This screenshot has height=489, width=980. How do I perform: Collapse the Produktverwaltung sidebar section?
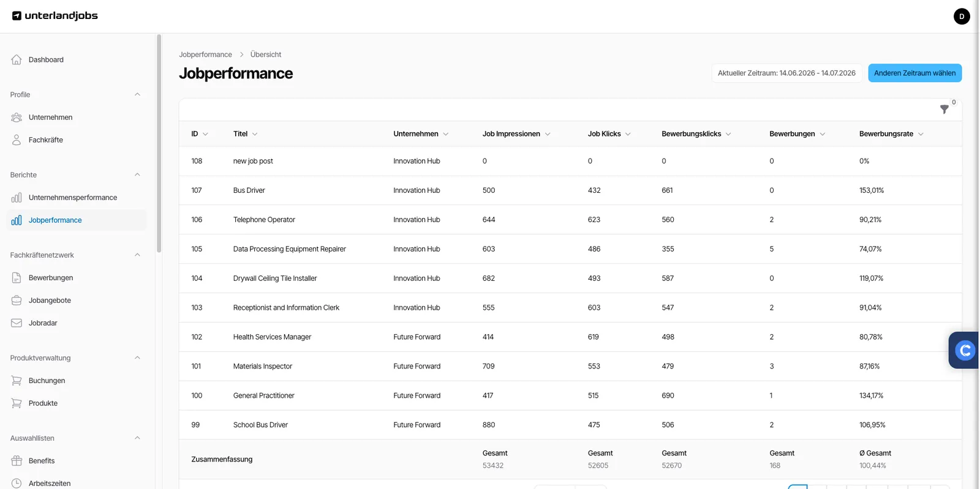point(137,357)
